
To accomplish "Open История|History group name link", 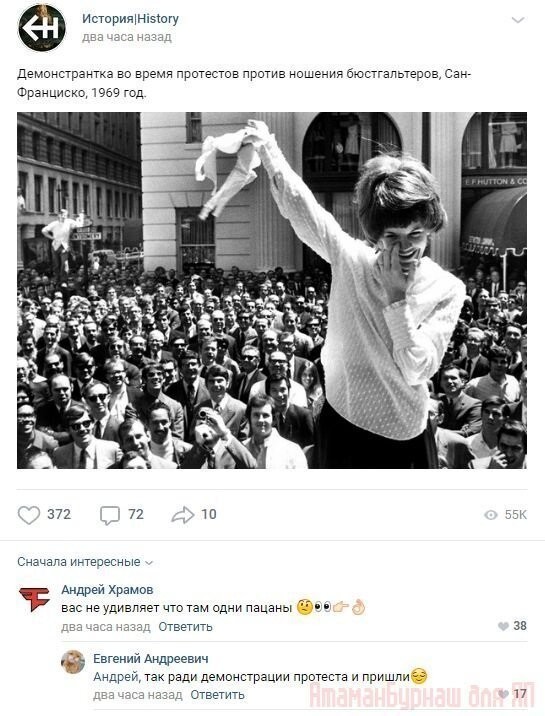I will [x=130, y=19].
